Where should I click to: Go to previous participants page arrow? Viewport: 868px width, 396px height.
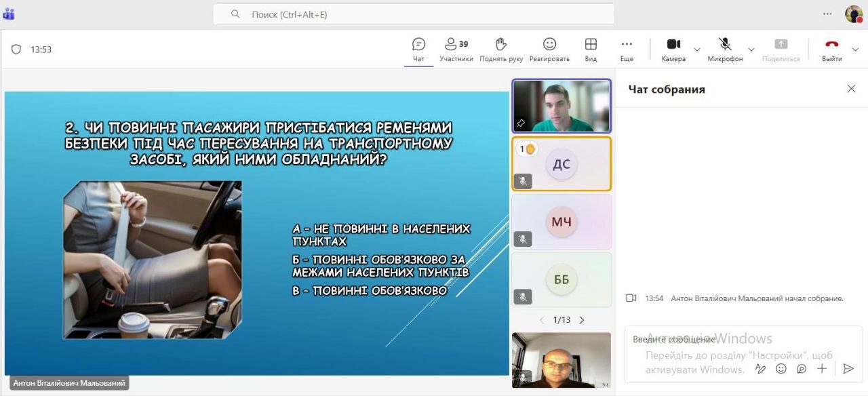pyautogui.click(x=541, y=320)
